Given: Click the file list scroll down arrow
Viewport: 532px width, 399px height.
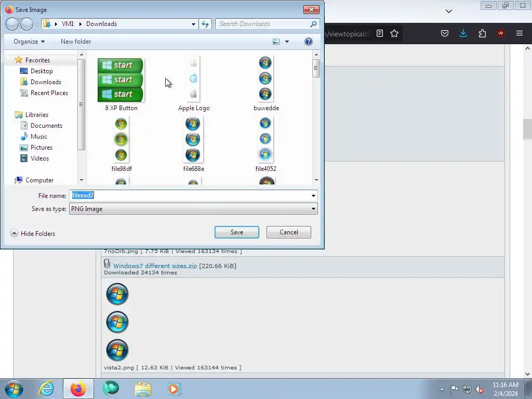Looking at the screenshot, I should (x=316, y=180).
